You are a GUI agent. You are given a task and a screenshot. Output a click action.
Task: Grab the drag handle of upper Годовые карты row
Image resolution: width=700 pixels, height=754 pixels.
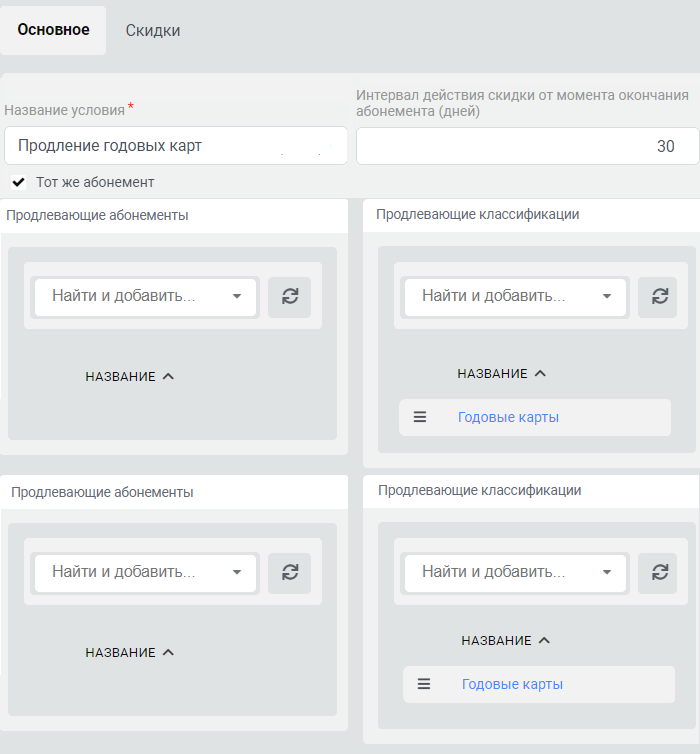(420, 417)
